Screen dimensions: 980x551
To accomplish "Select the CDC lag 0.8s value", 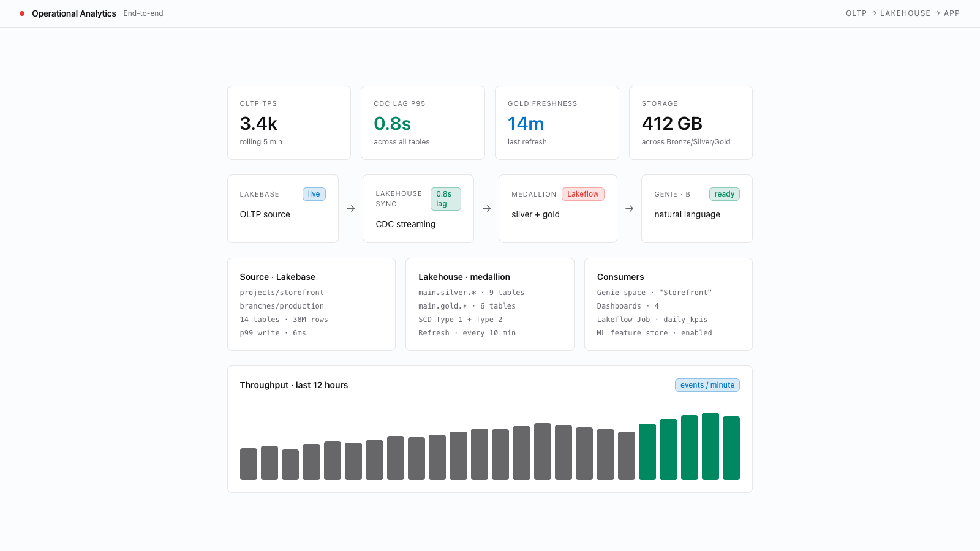I will pyautogui.click(x=392, y=124).
